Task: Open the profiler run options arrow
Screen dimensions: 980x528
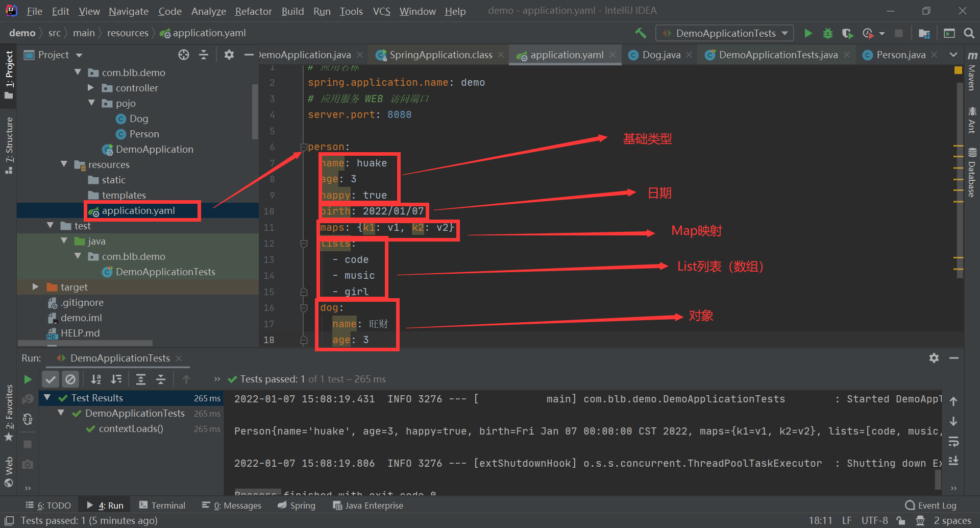Action: tap(882, 34)
